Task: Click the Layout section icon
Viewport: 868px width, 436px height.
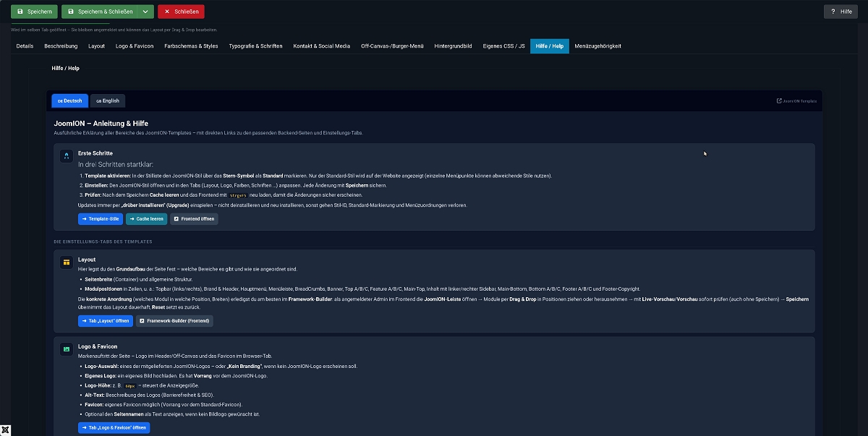Action: click(x=66, y=262)
